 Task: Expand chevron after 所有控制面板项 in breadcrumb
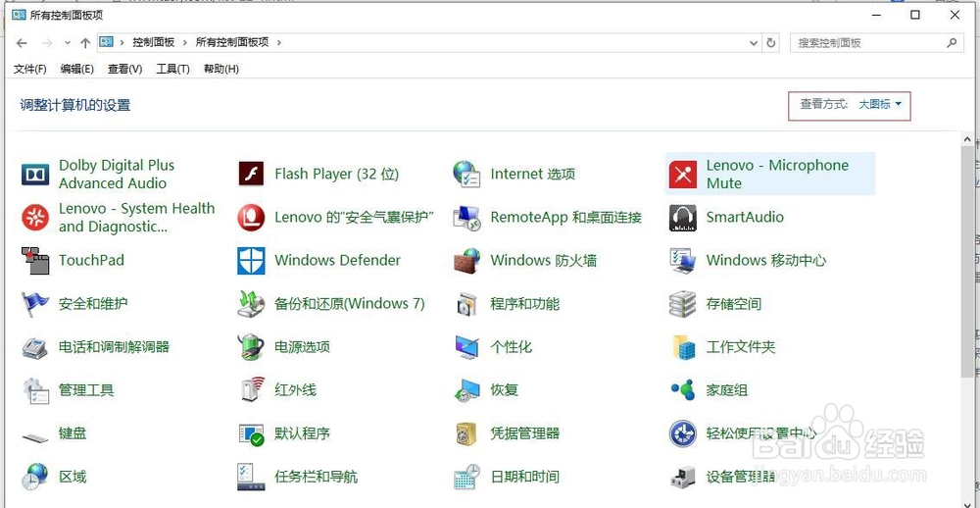point(278,42)
